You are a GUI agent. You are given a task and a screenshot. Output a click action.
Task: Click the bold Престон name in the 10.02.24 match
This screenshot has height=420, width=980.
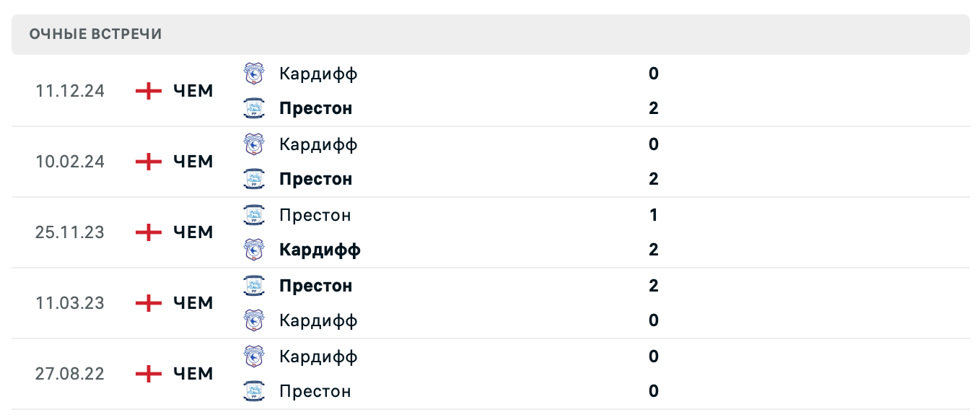point(315,179)
